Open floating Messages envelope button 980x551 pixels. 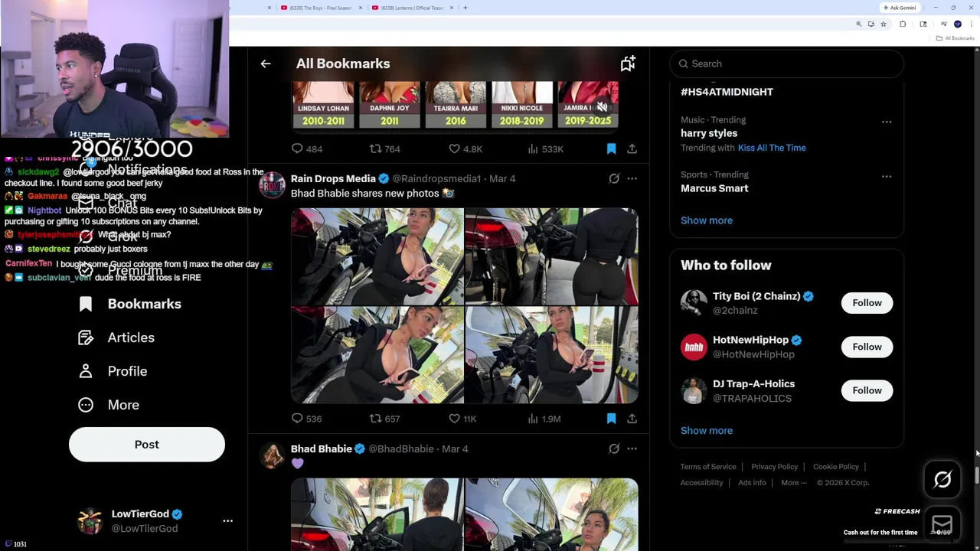(x=942, y=524)
